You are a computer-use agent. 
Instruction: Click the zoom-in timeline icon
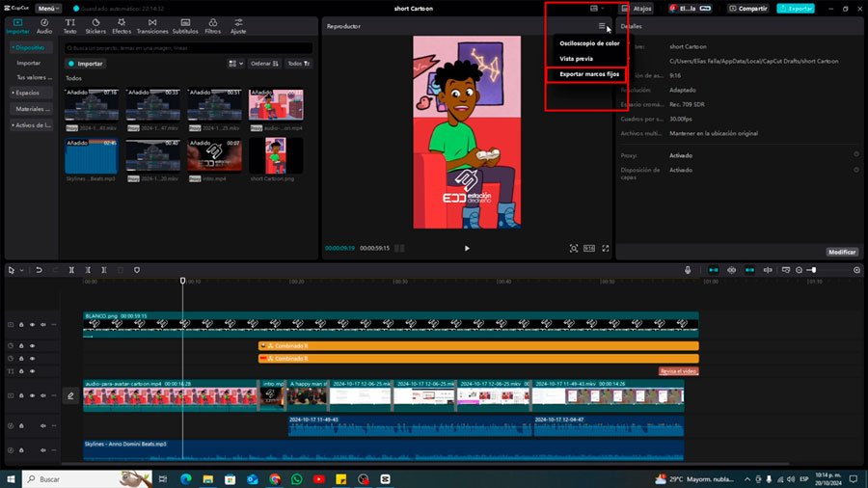click(x=857, y=270)
